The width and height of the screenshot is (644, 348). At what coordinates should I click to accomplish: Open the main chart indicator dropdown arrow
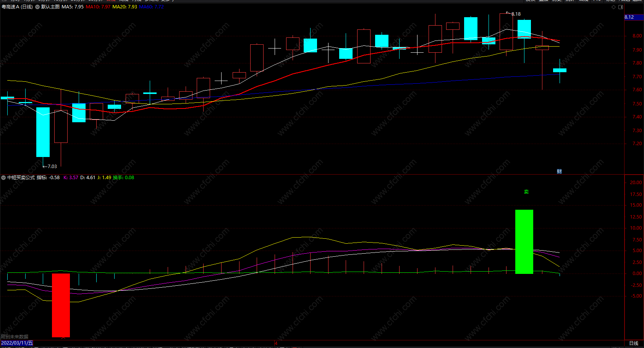pyautogui.click(x=37, y=7)
